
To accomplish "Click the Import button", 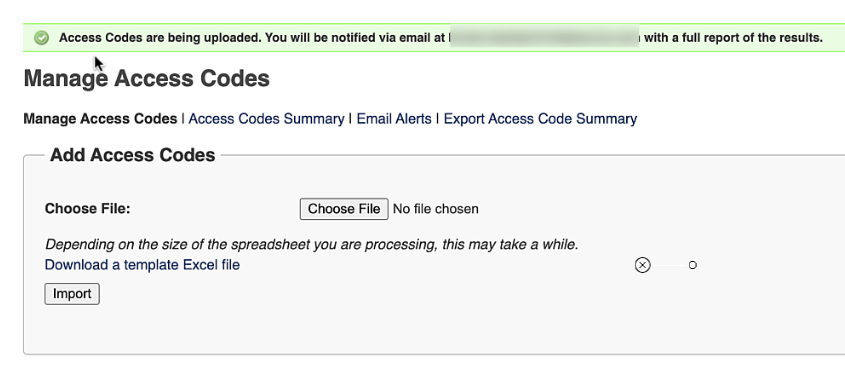I will point(72,294).
